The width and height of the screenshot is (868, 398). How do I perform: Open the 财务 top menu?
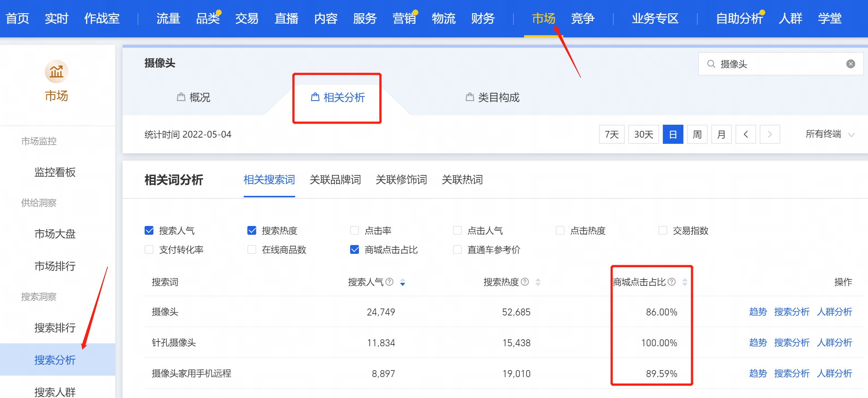(x=483, y=18)
